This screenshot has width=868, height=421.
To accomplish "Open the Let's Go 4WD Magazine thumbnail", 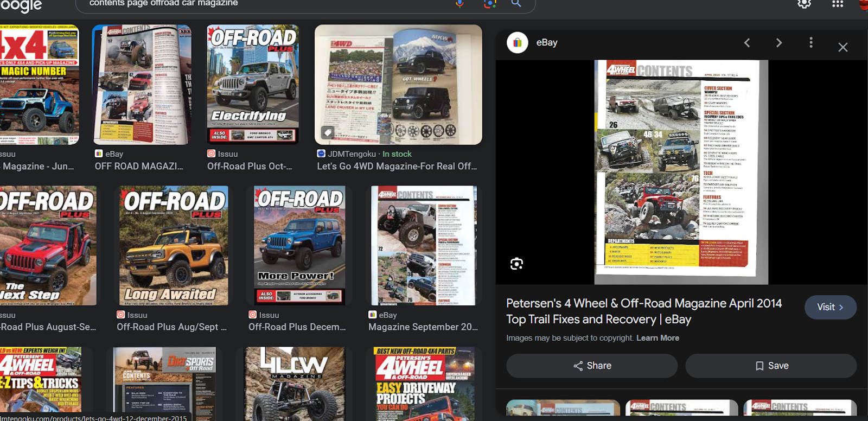I will coord(398,84).
